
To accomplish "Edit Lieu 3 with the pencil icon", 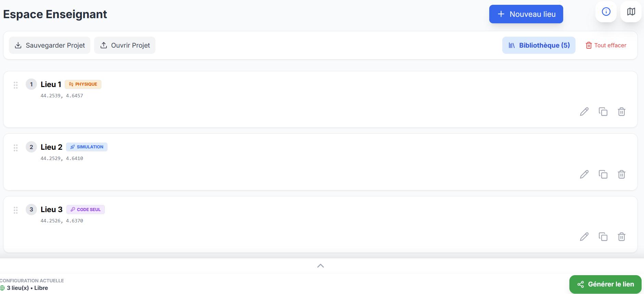I will click(x=584, y=237).
